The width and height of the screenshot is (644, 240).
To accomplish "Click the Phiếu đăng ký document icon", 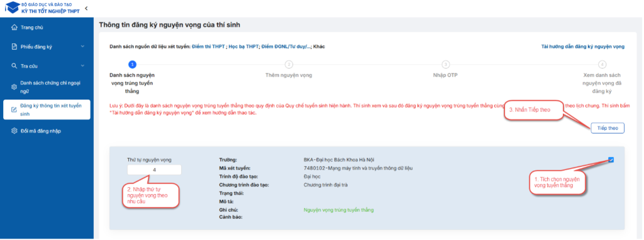I will [14, 46].
